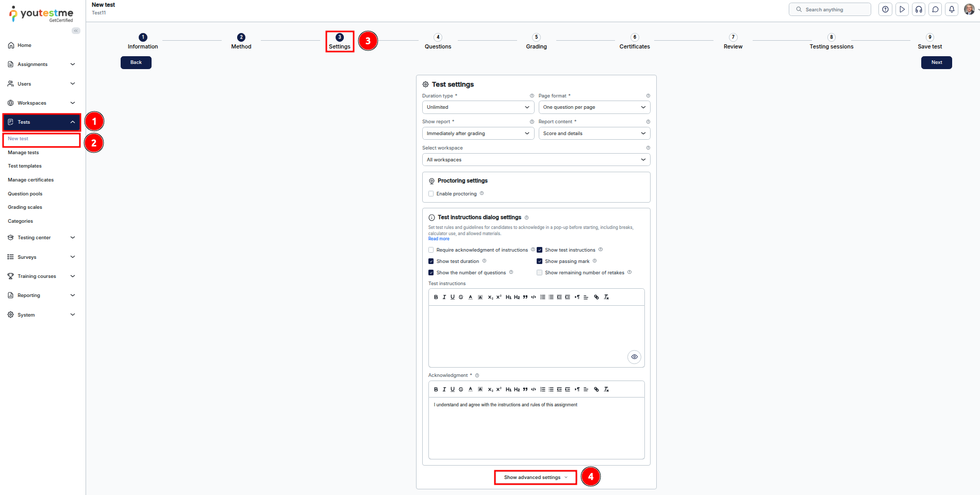Apply Heading 2 in Acknowledgment editor
Image resolution: width=980 pixels, height=495 pixels.
coord(517,389)
